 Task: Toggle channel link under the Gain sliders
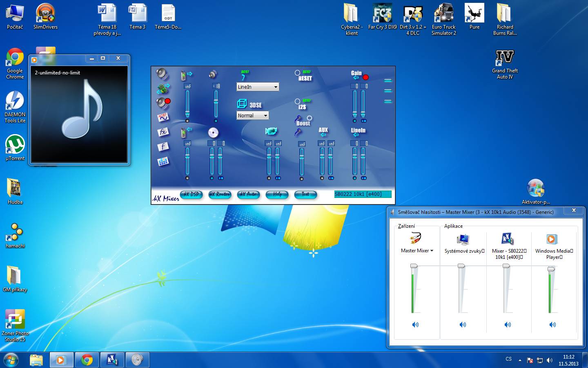(x=364, y=121)
